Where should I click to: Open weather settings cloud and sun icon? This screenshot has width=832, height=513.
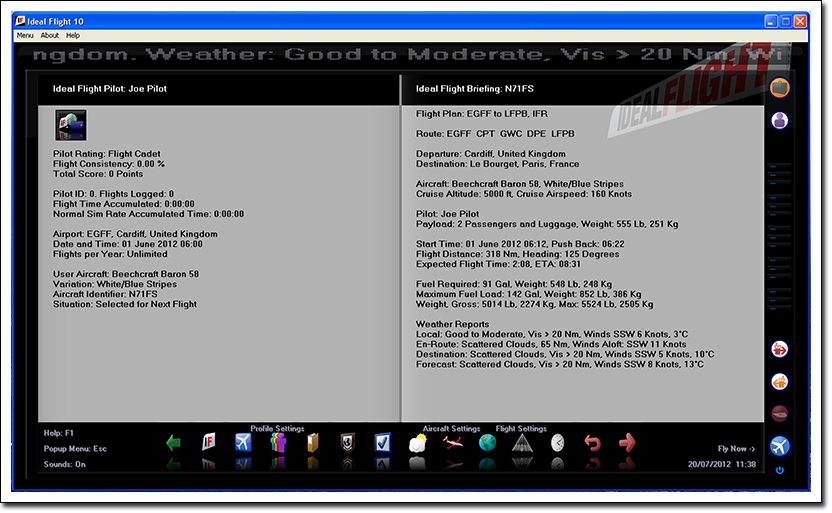pos(418,442)
